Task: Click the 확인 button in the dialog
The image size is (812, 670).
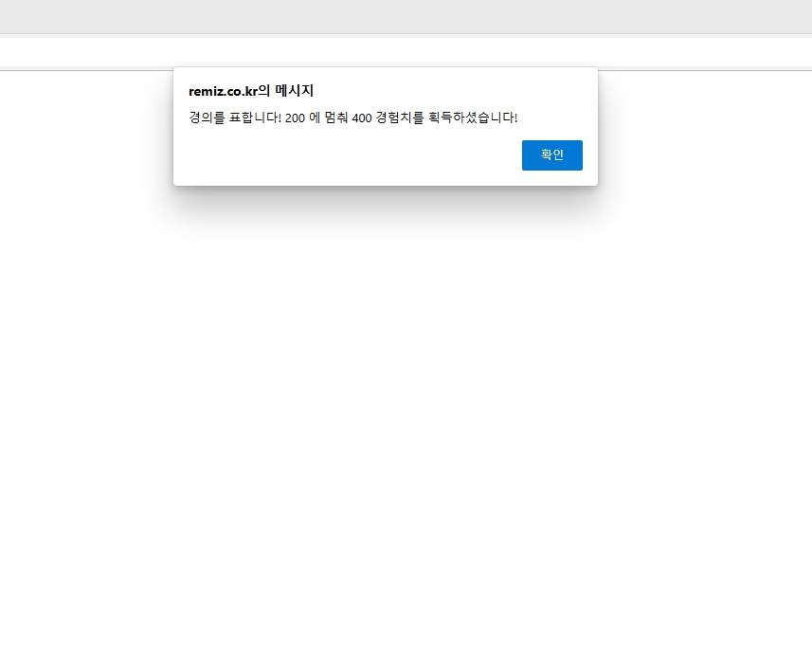Action: (552, 154)
